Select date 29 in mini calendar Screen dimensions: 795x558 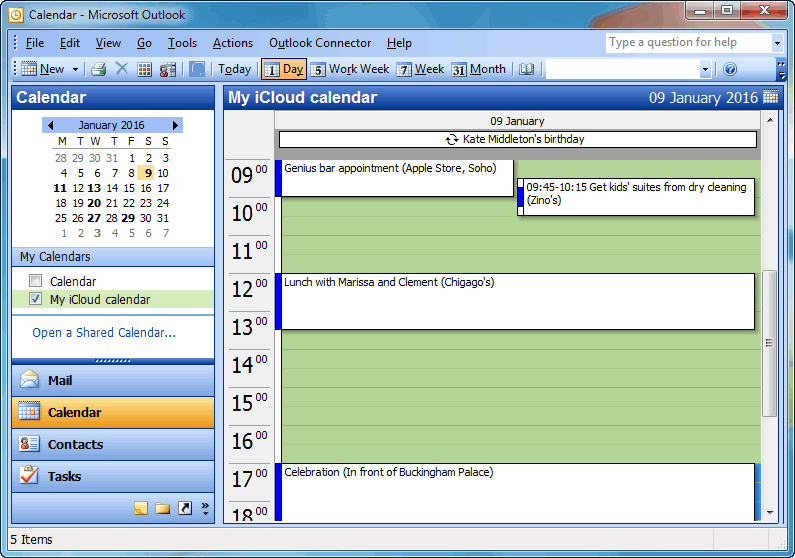pos(128,218)
